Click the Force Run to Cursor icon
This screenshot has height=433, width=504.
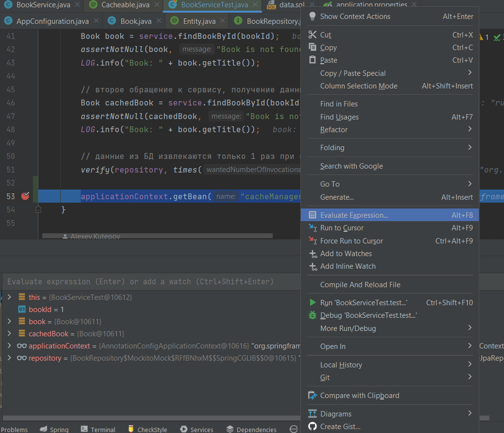(x=313, y=241)
